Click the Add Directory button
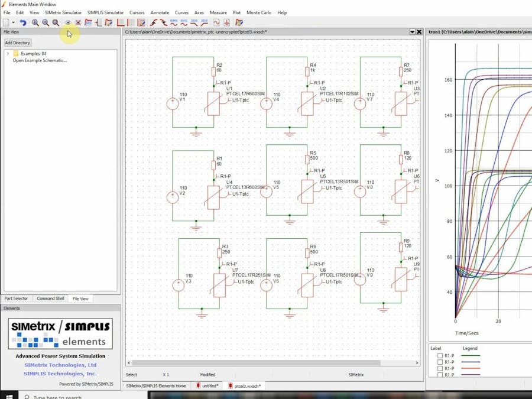532x399 pixels. point(18,43)
